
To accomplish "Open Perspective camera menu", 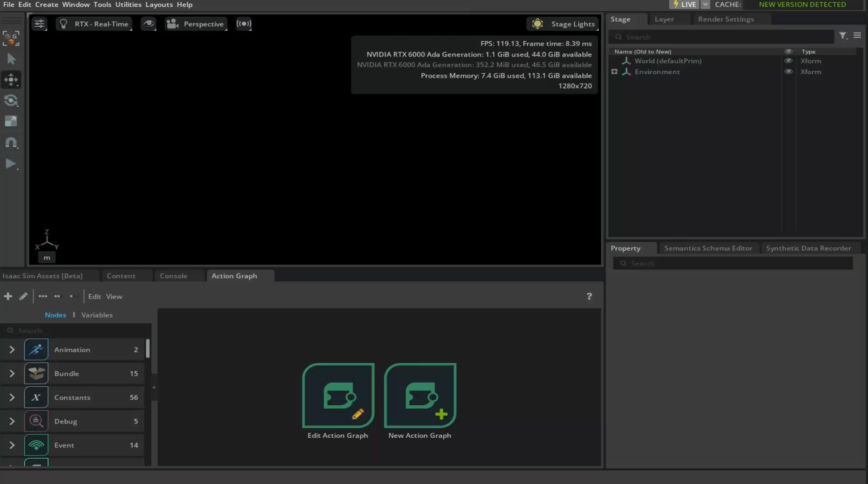I will click(x=196, y=24).
